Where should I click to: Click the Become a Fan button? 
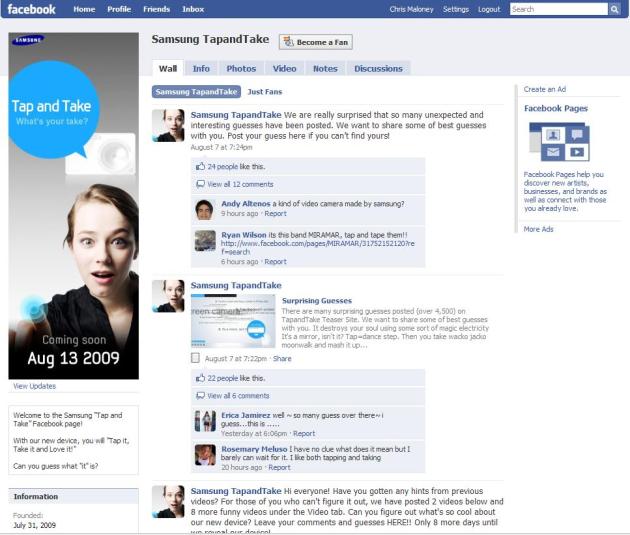[x=316, y=42]
